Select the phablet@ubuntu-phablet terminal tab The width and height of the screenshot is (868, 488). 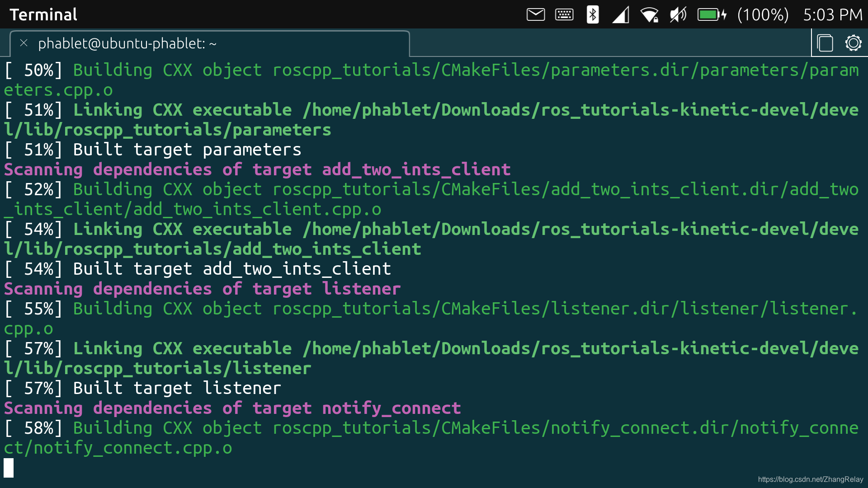127,44
